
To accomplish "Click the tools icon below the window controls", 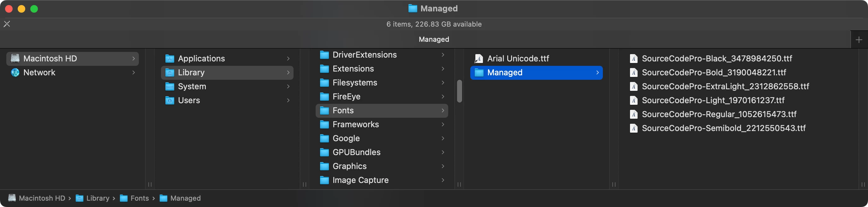I will (7, 24).
